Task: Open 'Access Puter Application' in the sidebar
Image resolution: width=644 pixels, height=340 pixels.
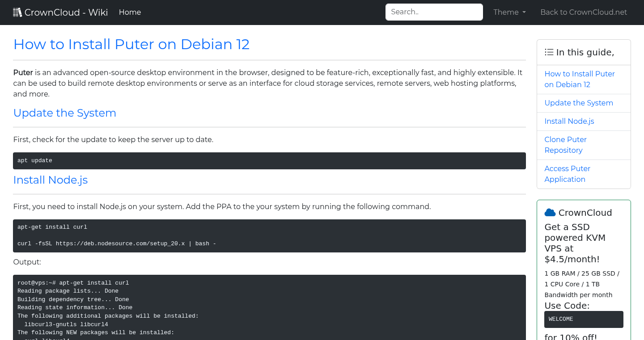Action: (567, 174)
